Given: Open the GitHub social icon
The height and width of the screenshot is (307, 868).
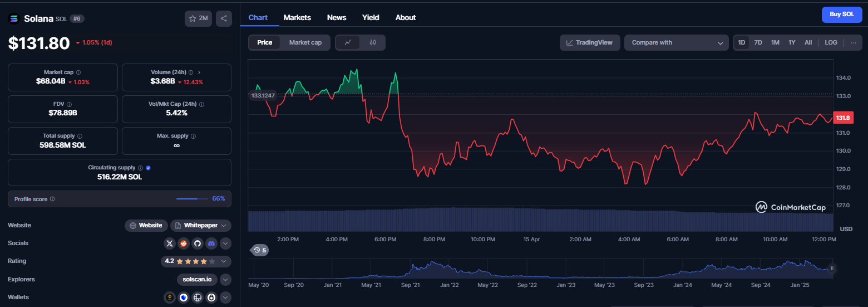Looking at the screenshot, I should 197,243.
